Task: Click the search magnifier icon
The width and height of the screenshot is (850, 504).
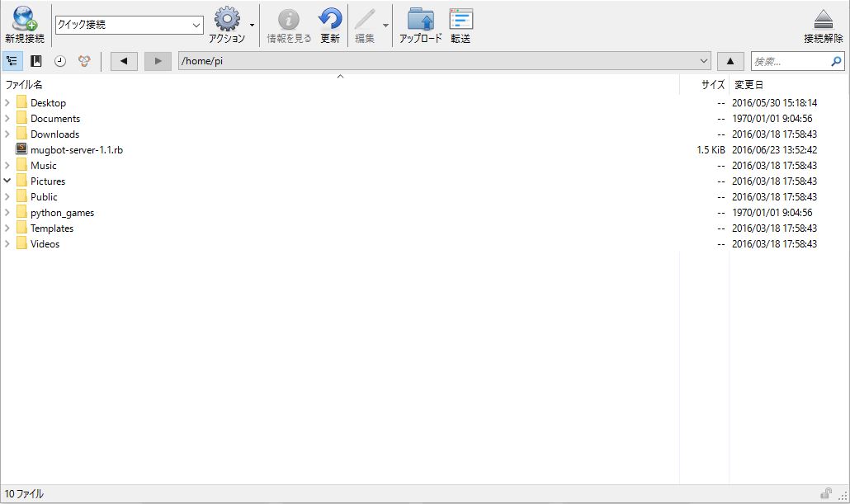Action: [837, 61]
